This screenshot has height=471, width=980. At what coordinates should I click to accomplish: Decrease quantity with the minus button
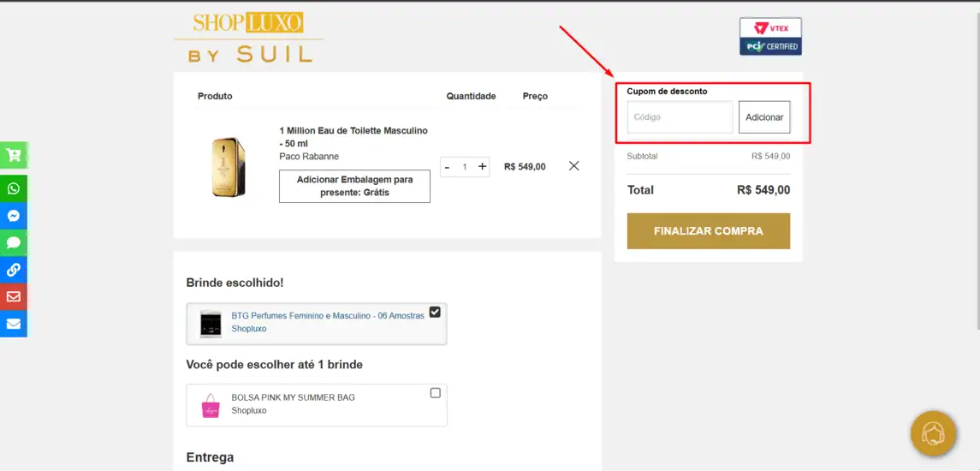(x=448, y=167)
